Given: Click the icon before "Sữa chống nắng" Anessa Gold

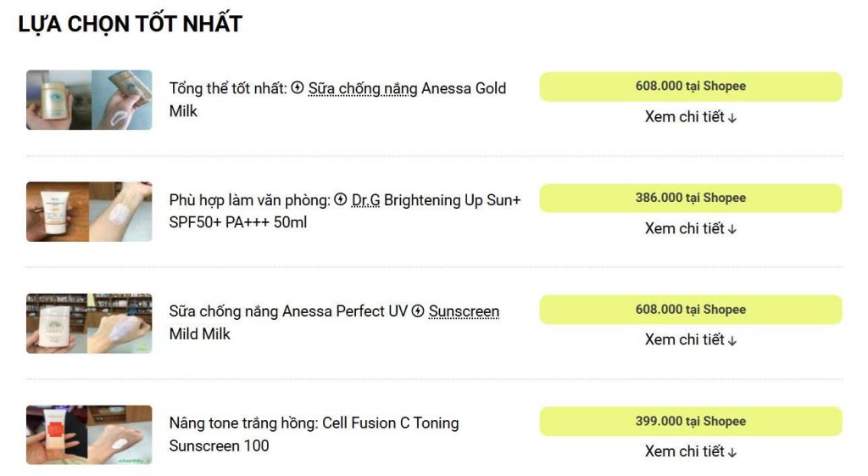Looking at the screenshot, I should click(298, 87).
